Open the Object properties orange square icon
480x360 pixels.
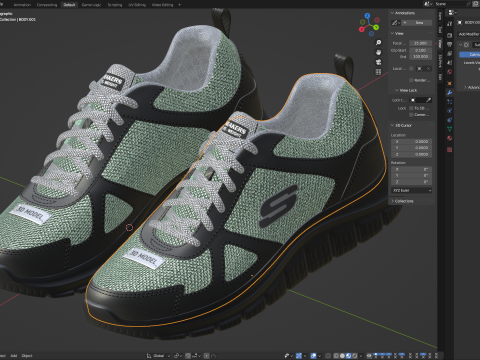(450, 83)
